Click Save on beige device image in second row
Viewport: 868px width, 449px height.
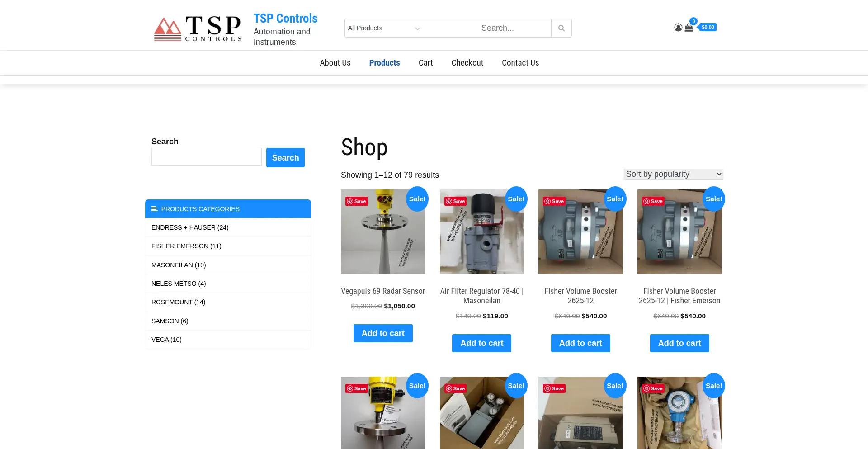(x=554, y=388)
